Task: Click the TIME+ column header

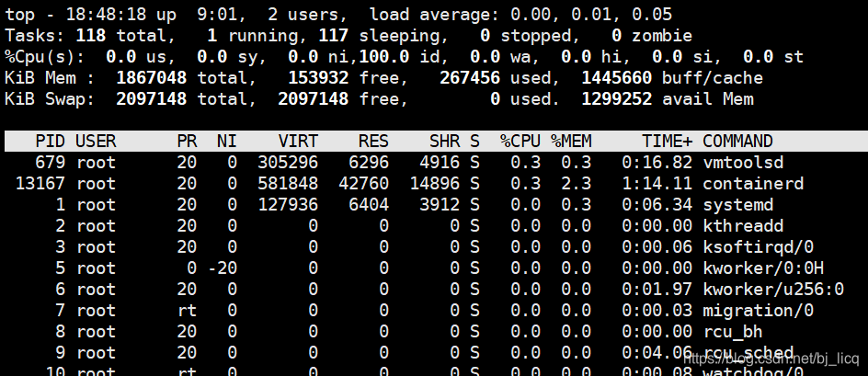Action: pyautogui.click(x=667, y=142)
